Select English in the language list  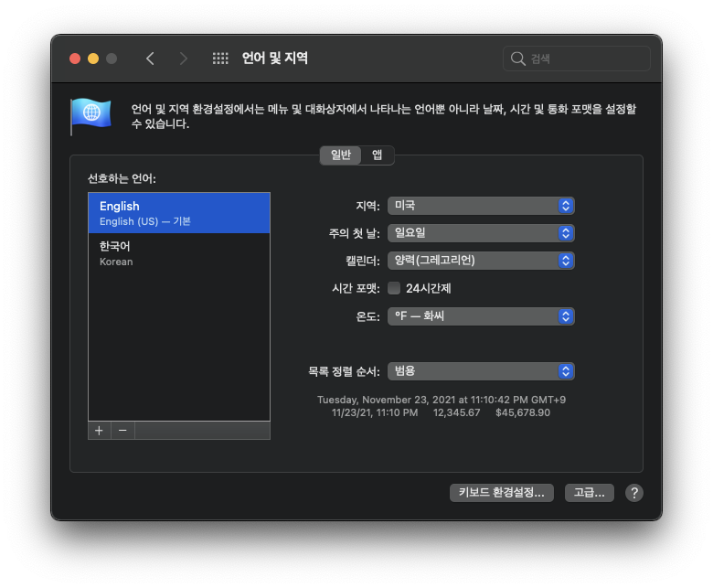click(x=179, y=213)
